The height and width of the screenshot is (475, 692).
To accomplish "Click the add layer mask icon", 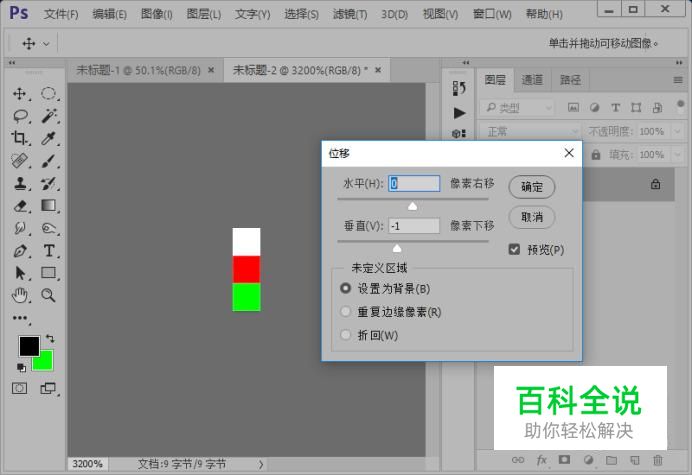I will click(564, 460).
